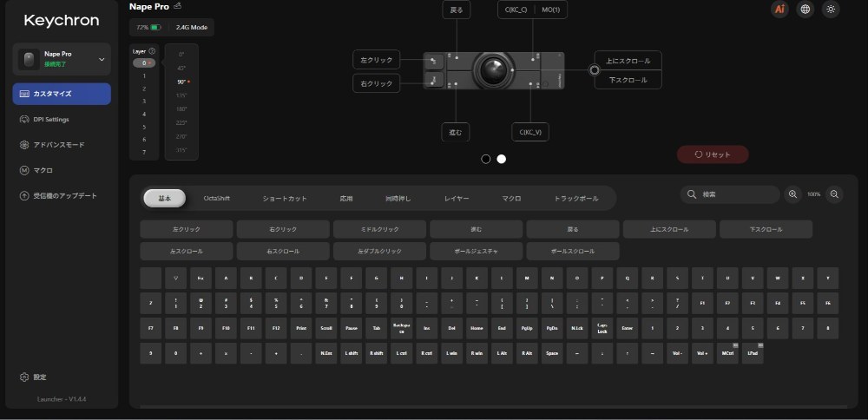Assign the MCtrl key
Image resolution: width=868 pixels, height=420 pixels.
coord(727,353)
